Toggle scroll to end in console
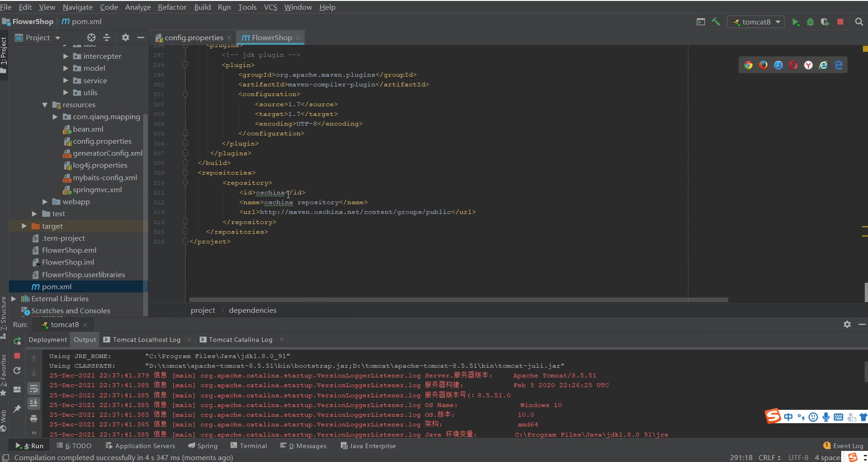868x462 pixels. coord(34,403)
